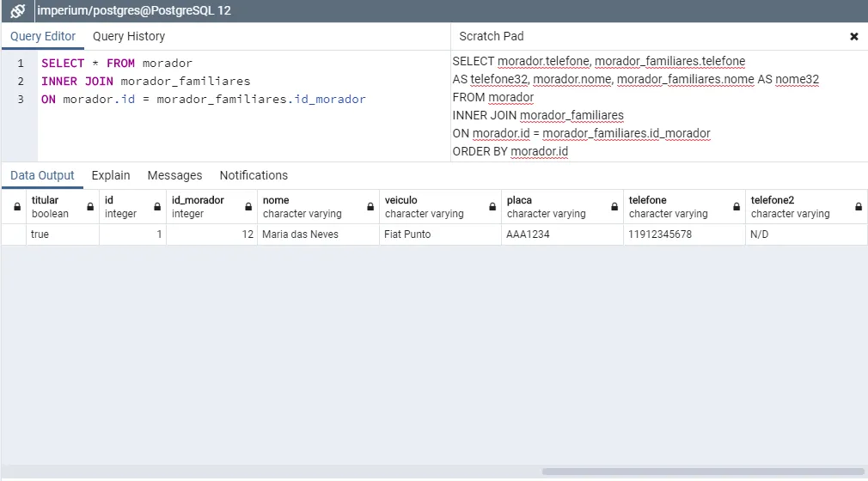
Task: Click the lock icon in telefone2 column
Action: point(859,207)
